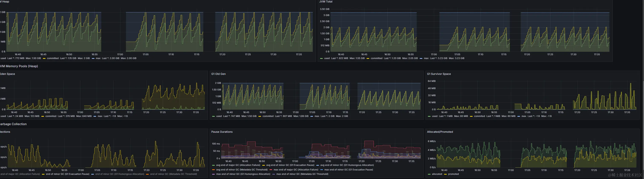Toggle 'max' series in G1 Survivor Space legend
Image resolution: width=644 pixels, height=179 pixels.
pyautogui.click(x=524, y=116)
